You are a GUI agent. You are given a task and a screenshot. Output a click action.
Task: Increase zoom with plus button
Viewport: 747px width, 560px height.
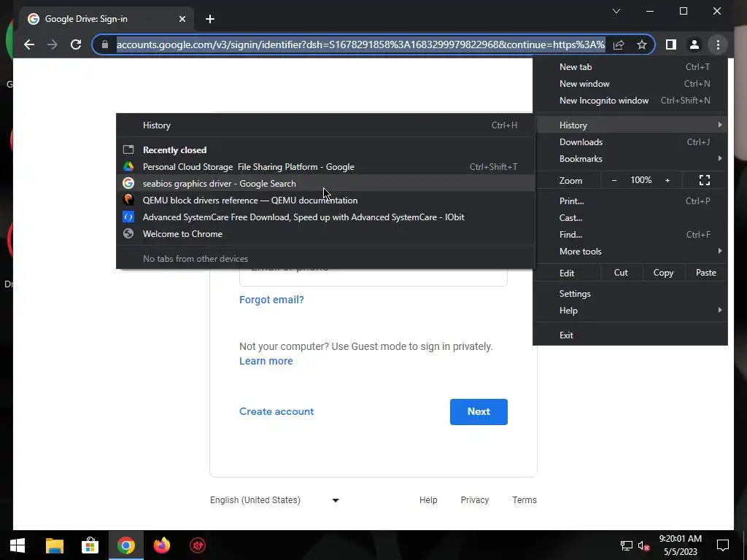pos(667,180)
